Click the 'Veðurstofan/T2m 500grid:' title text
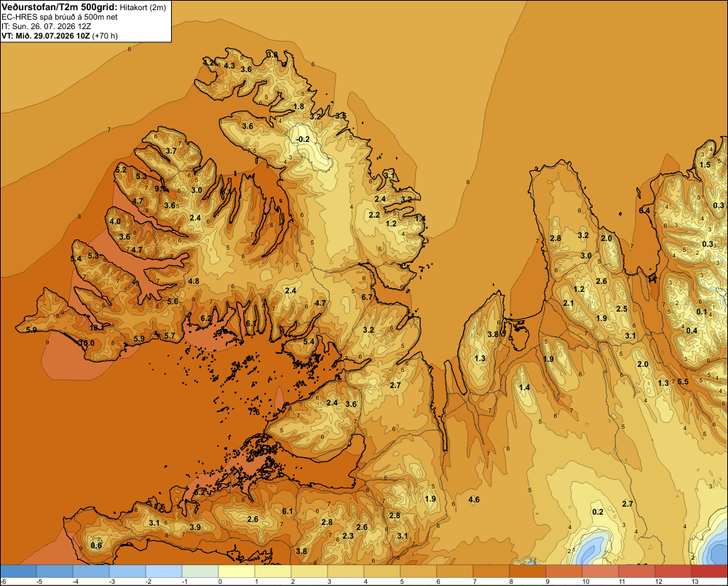 point(59,7)
